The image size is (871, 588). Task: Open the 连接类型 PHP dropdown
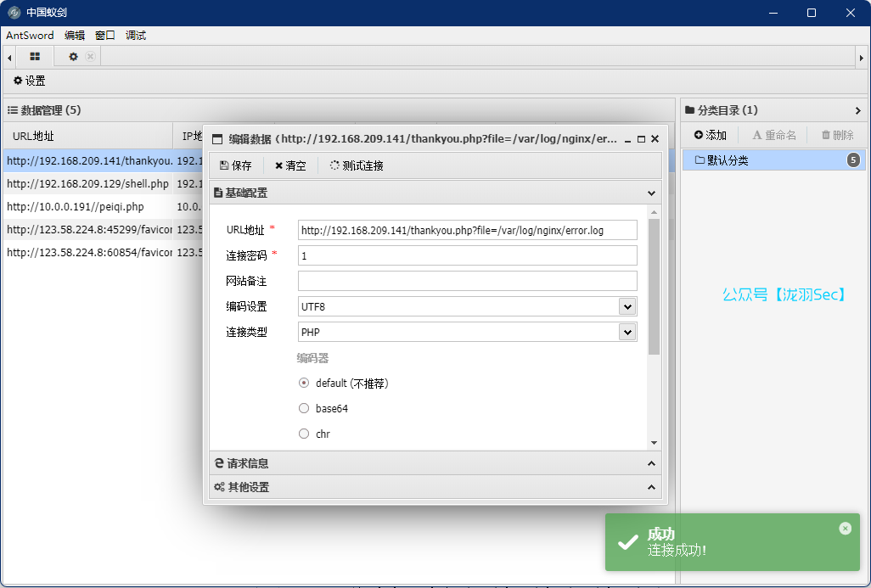627,333
